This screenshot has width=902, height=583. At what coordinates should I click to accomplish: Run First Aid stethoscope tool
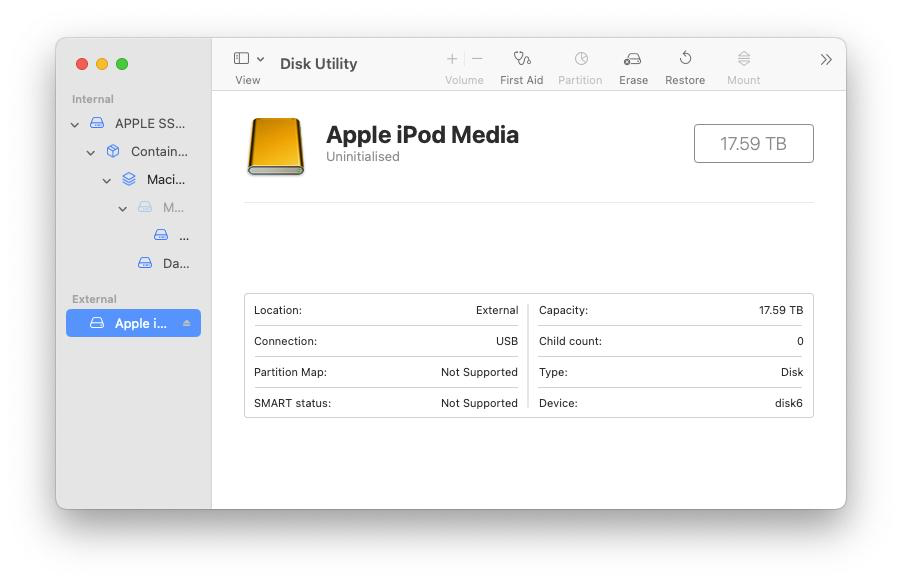(x=522, y=58)
